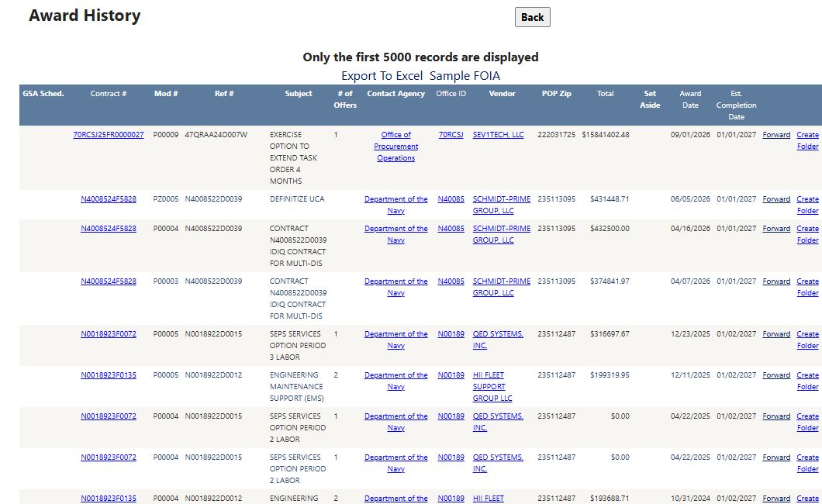
Task: Select the DEFINITIZE UCA subject cell
Action: [297, 199]
